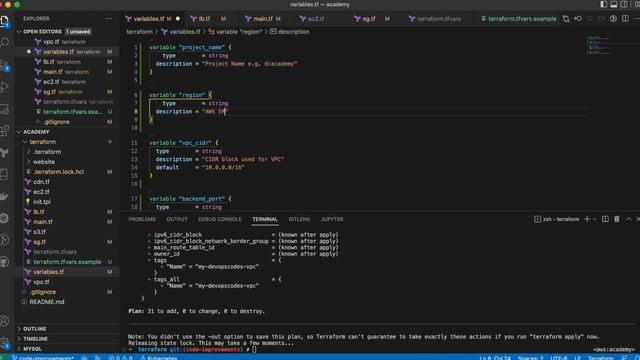The image size is (640, 360).
Task: Switch to the ec2.tf editor tab
Action: [x=316, y=19]
